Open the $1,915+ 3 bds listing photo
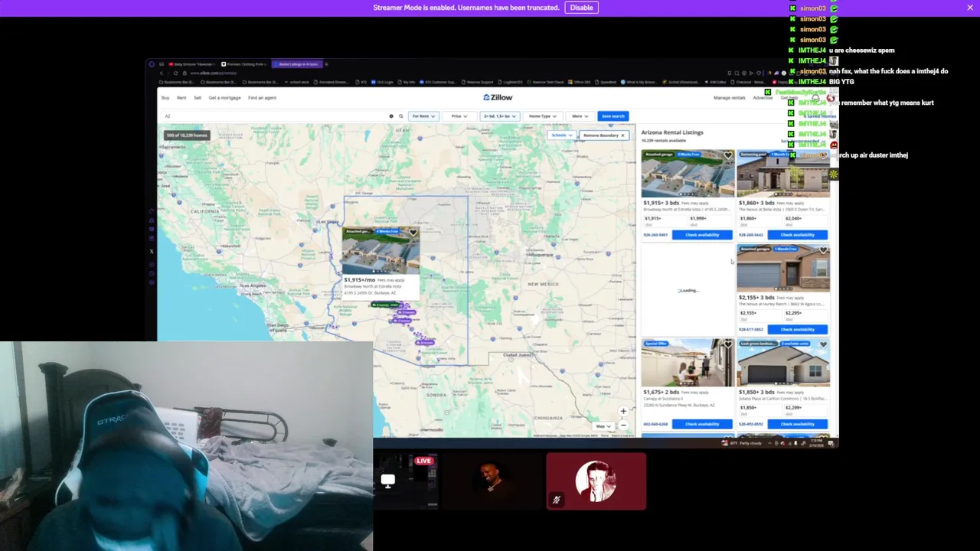Image resolution: width=980 pixels, height=551 pixels. 688,174
